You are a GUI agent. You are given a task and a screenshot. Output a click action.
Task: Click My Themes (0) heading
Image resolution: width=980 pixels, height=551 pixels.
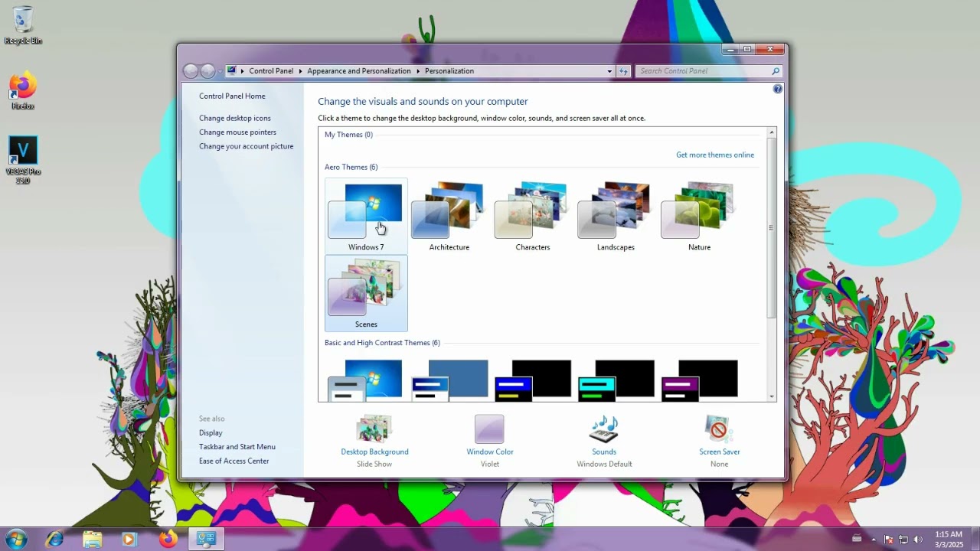click(348, 135)
